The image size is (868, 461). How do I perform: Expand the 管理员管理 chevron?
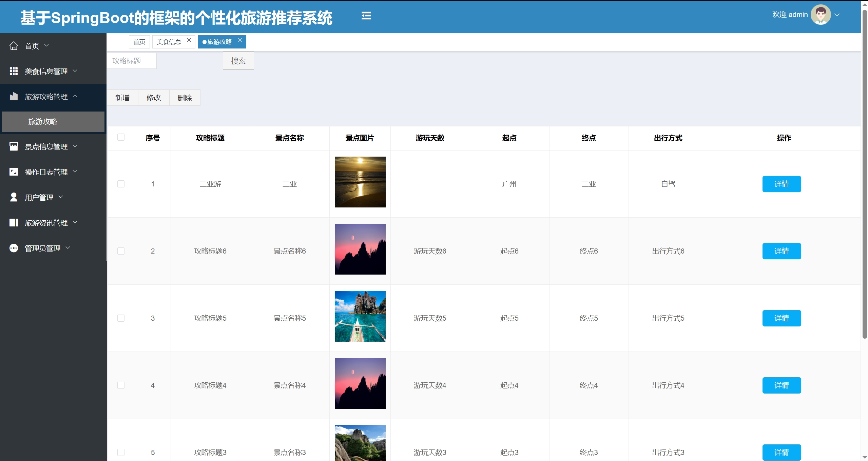coord(68,247)
